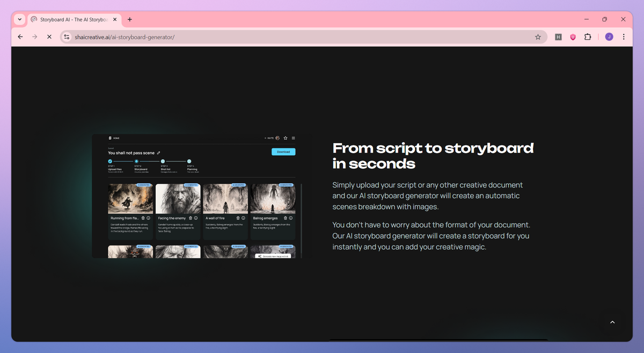Delete the Balrog emerges card

pyautogui.click(x=286, y=218)
